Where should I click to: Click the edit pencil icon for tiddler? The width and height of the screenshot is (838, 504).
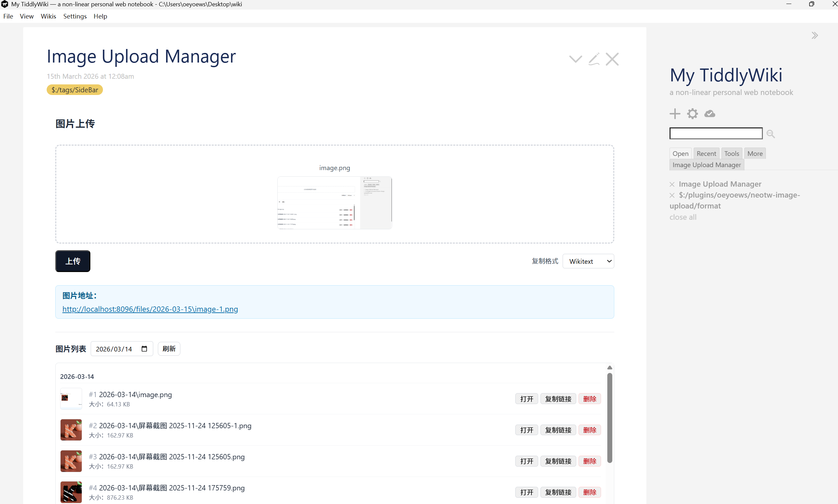[594, 59]
